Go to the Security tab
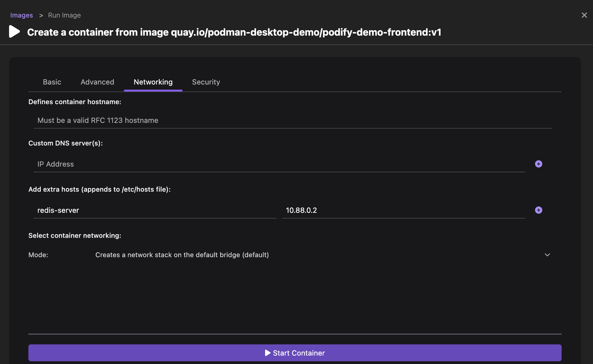 point(206,82)
